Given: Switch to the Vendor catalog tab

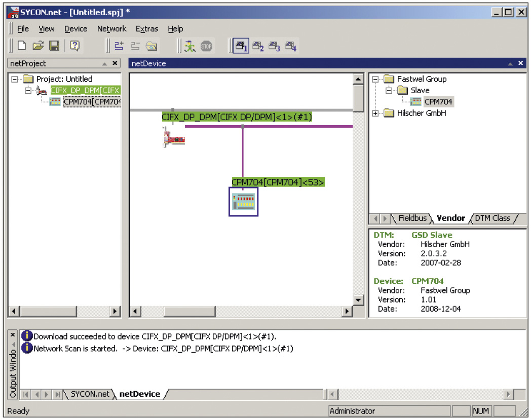Looking at the screenshot, I should pyautogui.click(x=451, y=218).
